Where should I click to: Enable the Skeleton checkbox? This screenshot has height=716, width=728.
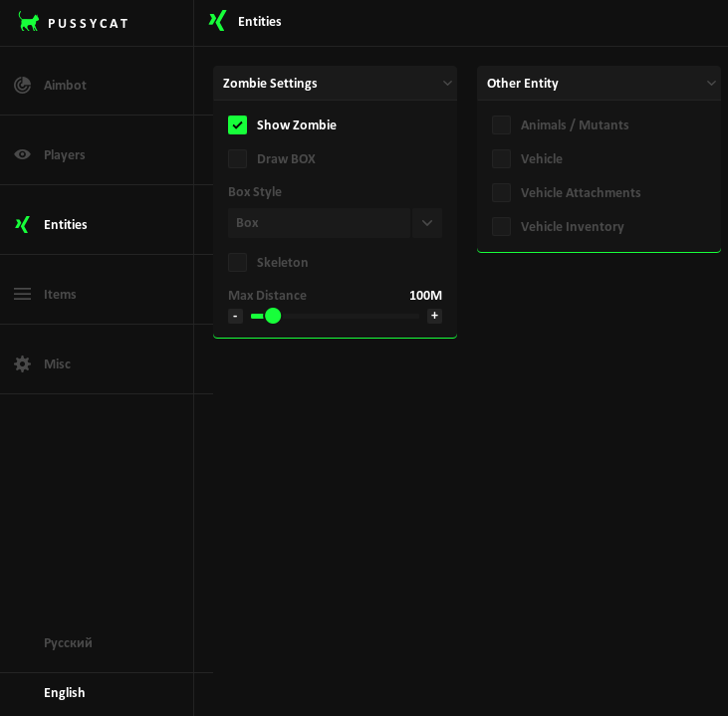(x=237, y=262)
